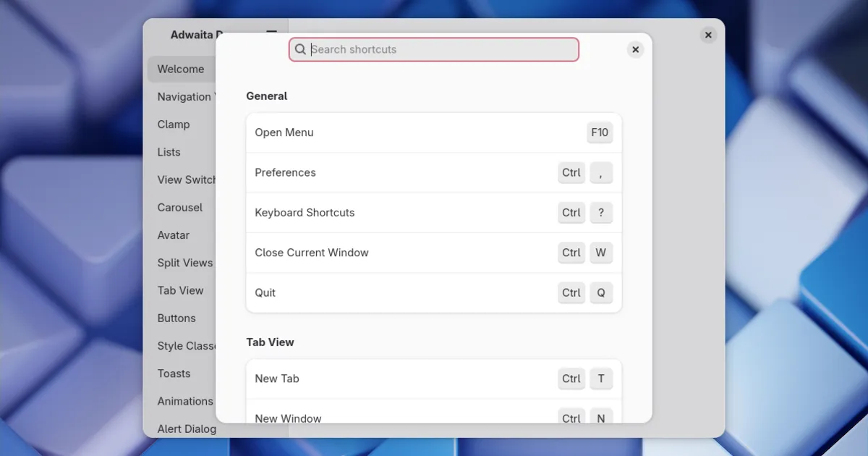Click the search magnifier icon
868x456 pixels.
301,49
